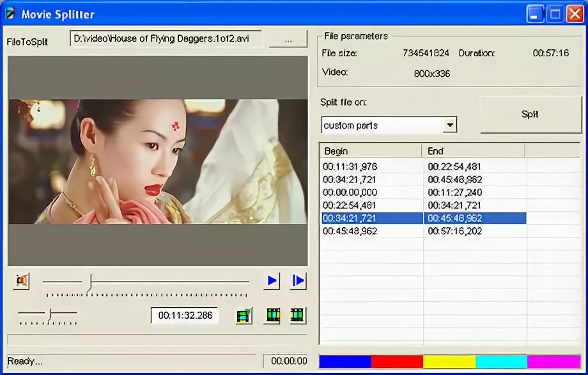Click the Ready... status text
The image size is (588, 375).
(25, 362)
